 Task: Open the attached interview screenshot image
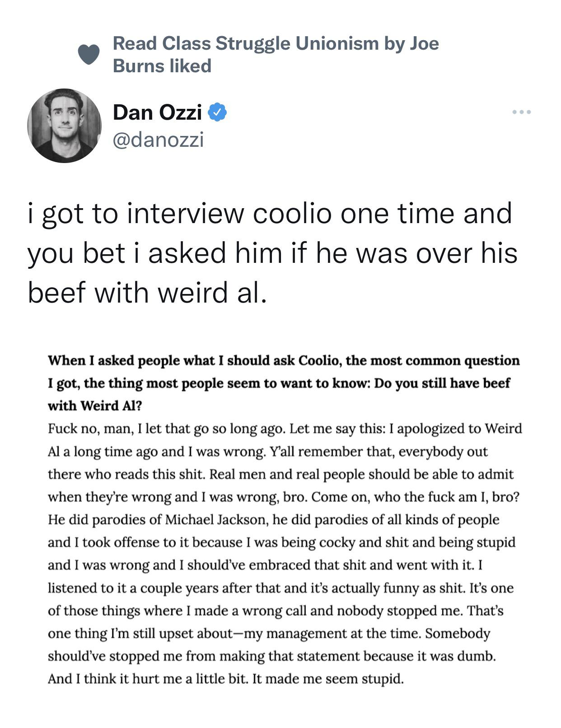(x=285, y=519)
